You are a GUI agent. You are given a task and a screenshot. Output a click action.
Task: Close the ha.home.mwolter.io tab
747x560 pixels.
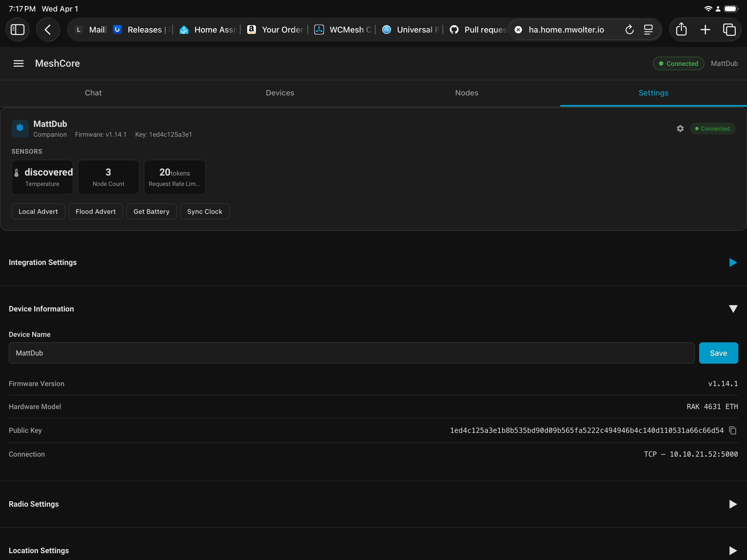518,30
